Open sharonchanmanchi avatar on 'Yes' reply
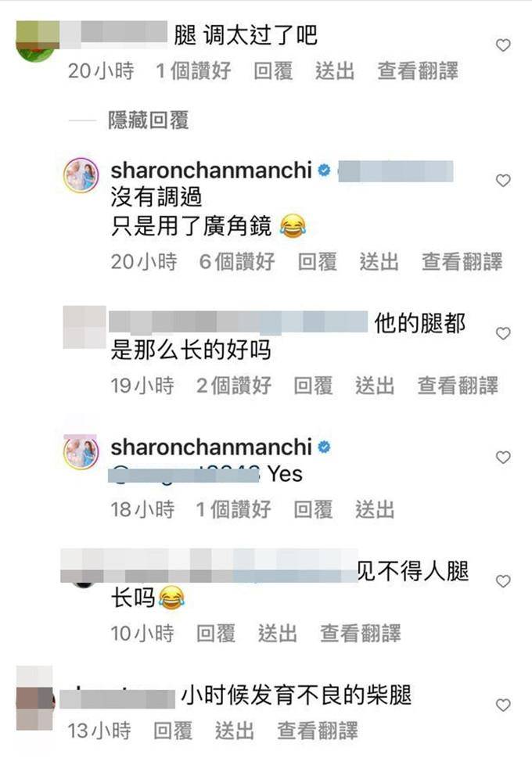Screen dimensions: 532x765 click(81, 452)
